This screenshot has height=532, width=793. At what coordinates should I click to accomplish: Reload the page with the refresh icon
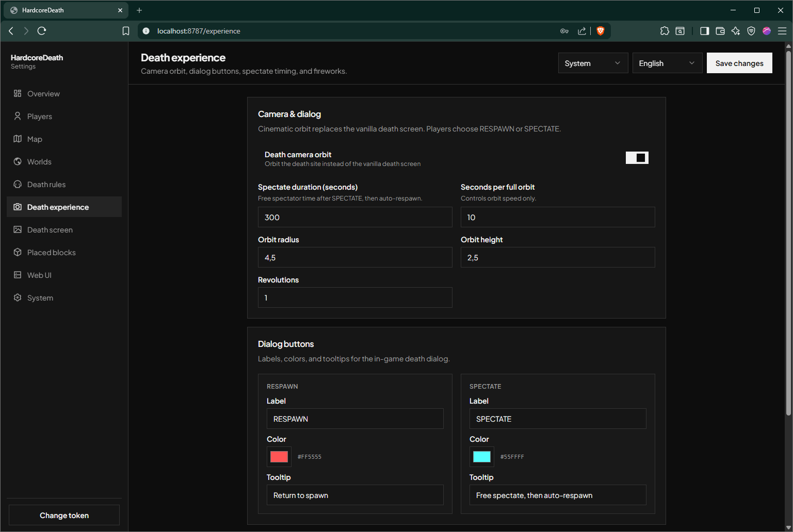(x=42, y=31)
